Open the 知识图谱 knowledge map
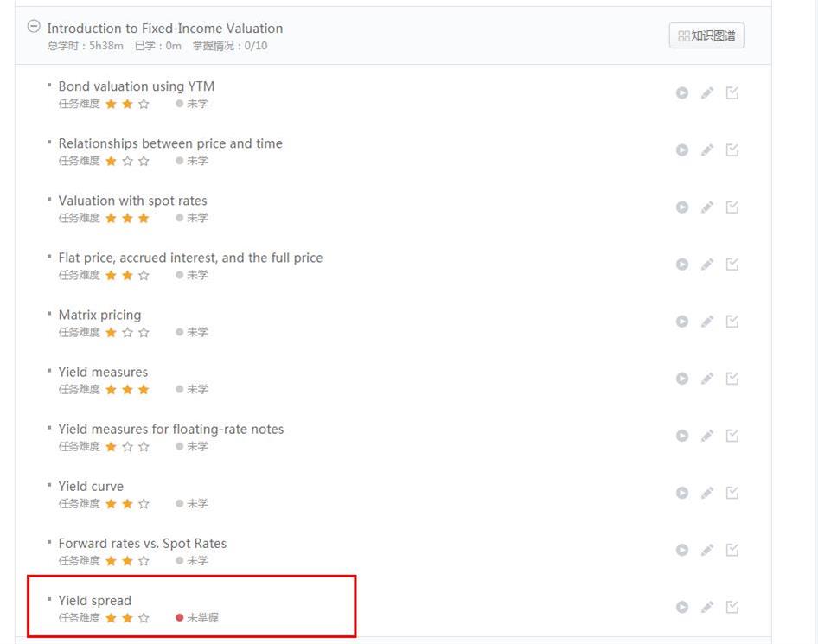Image resolution: width=818 pixels, height=644 pixels. coord(706,35)
